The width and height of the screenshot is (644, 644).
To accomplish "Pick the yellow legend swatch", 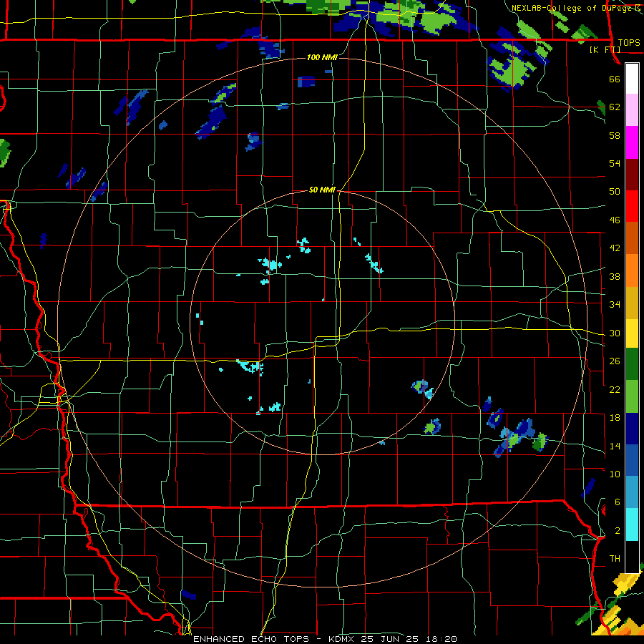I will (x=632, y=333).
